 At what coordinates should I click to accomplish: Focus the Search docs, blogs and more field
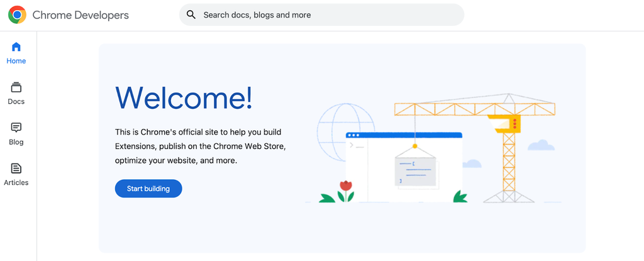point(321,15)
